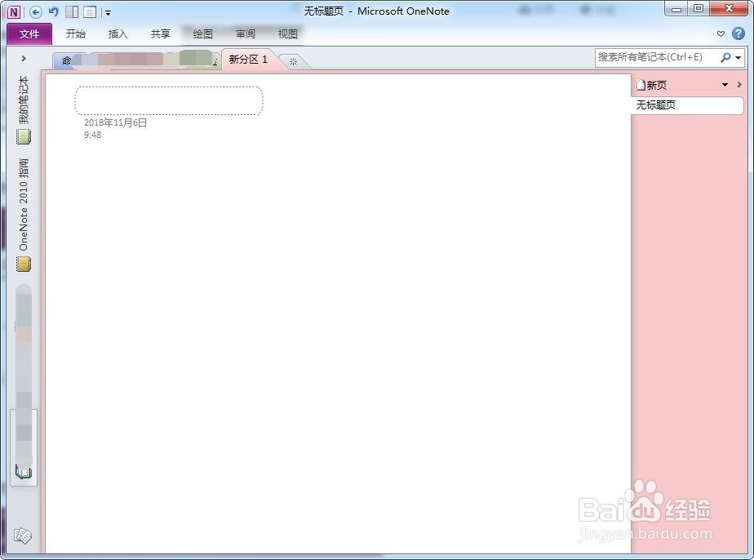Open the blurred notebook with teal book icon
The image size is (754, 560).
click(x=24, y=447)
